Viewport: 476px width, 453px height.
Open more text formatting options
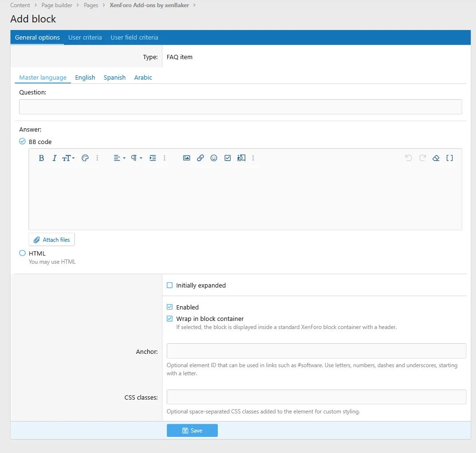point(97,158)
